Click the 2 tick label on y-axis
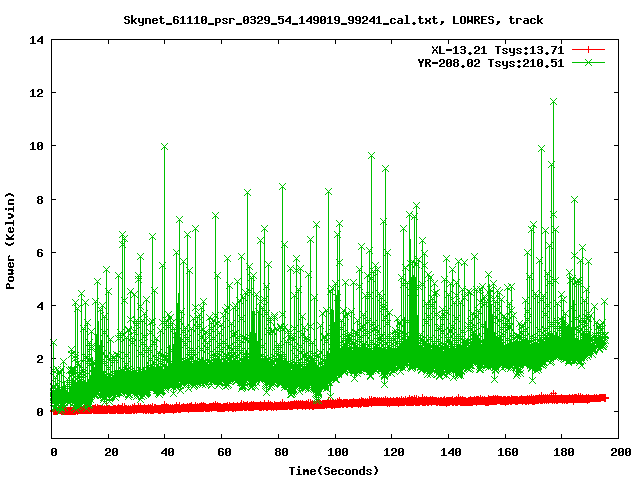The image size is (640, 480). tap(40, 359)
